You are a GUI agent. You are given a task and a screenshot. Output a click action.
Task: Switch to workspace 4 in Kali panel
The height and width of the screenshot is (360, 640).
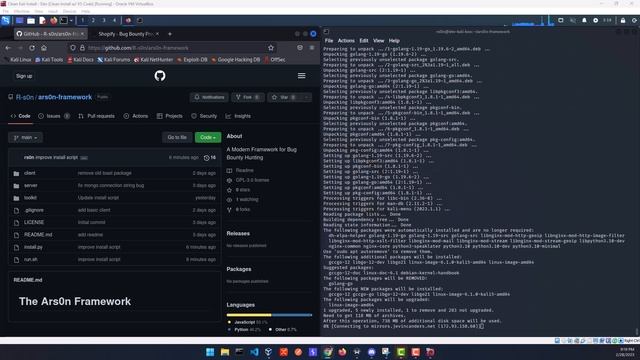(114, 20)
